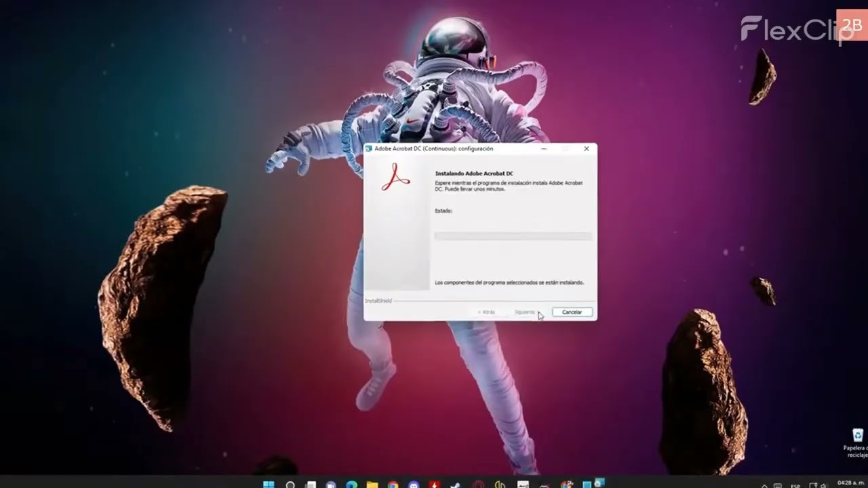868x488 pixels.
Task: Click 'Instalando Adobe Acrobat DC' heading
Action: click(x=474, y=174)
